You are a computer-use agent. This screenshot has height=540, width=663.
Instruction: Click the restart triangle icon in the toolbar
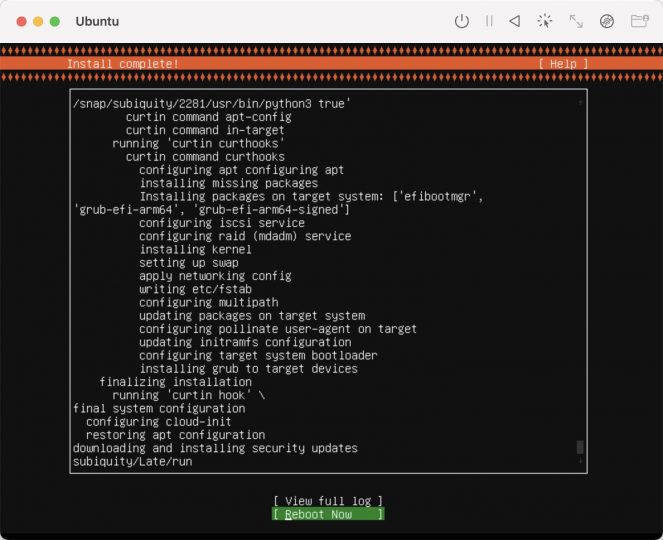515,21
